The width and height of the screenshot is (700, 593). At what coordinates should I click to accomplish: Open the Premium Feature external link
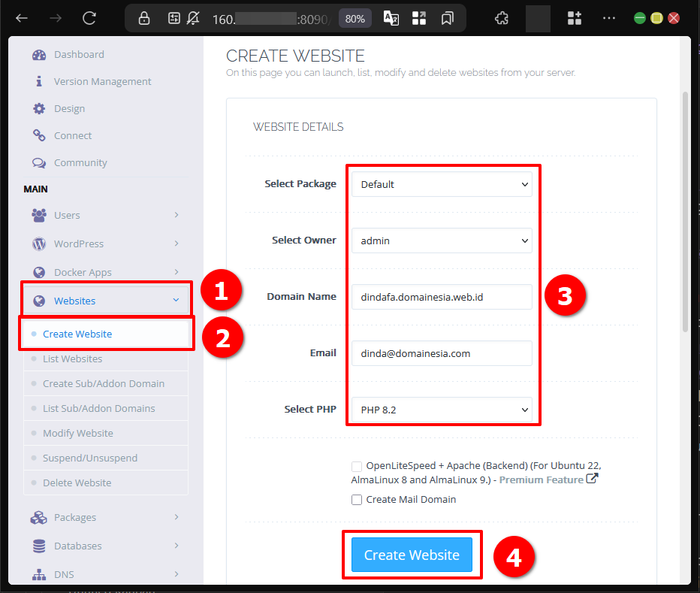(x=542, y=479)
